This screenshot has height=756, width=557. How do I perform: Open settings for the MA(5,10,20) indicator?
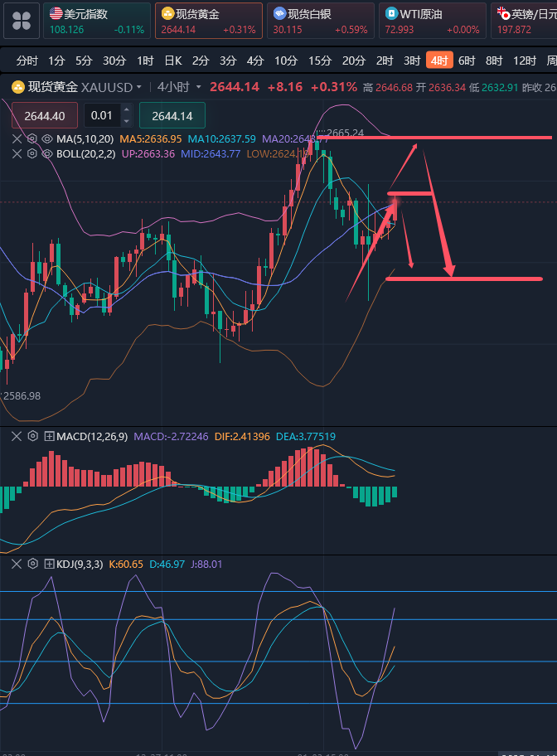pos(31,139)
